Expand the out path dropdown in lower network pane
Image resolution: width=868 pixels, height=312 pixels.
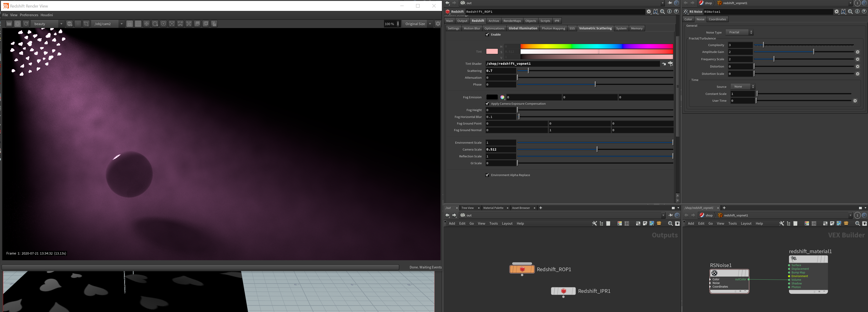click(663, 215)
